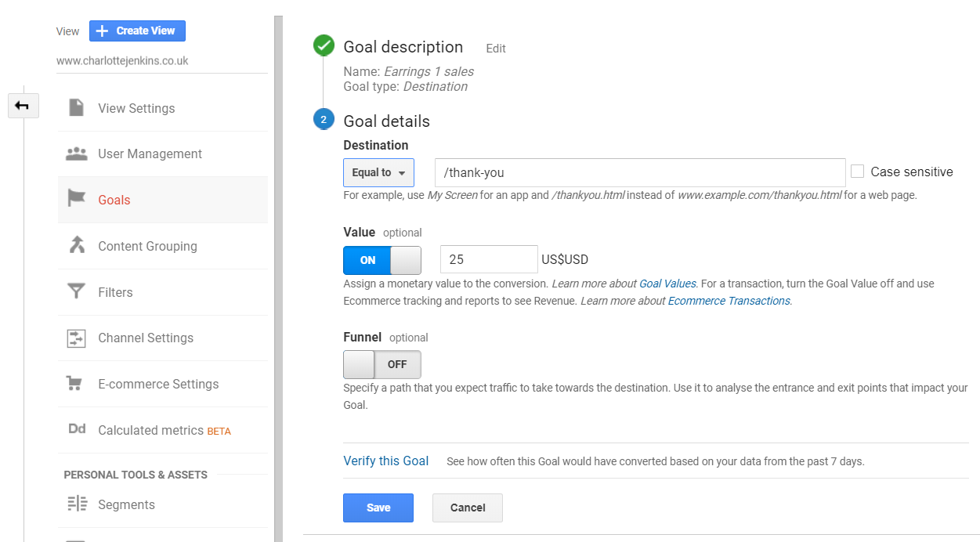Turn off the goal Value toggle
Image resolution: width=980 pixels, height=542 pixels.
coord(382,260)
